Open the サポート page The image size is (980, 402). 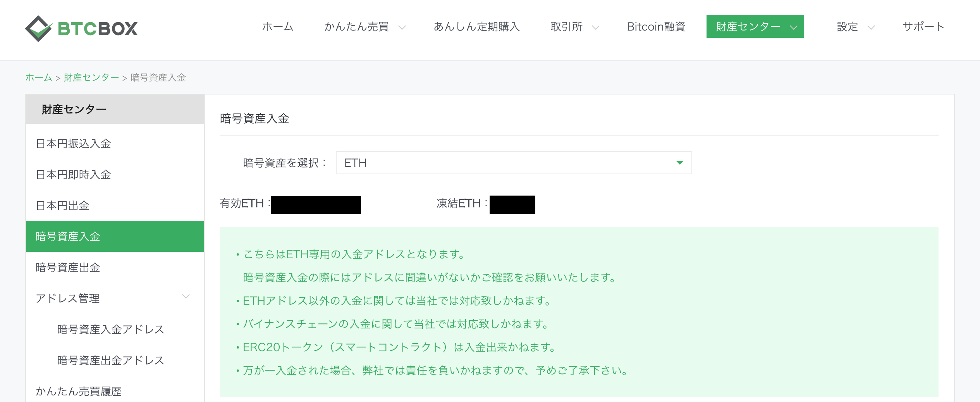923,27
